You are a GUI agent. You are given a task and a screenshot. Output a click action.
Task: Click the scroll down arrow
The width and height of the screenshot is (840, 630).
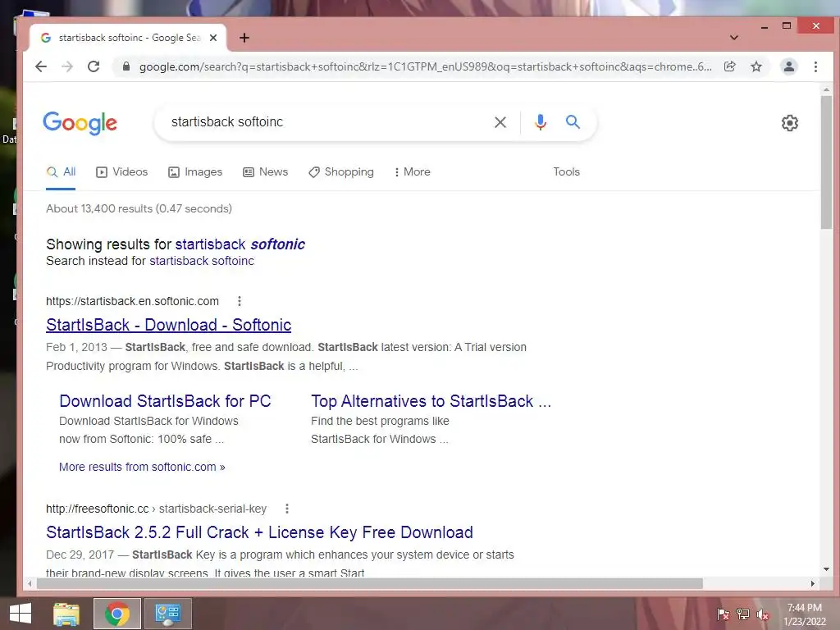826,569
